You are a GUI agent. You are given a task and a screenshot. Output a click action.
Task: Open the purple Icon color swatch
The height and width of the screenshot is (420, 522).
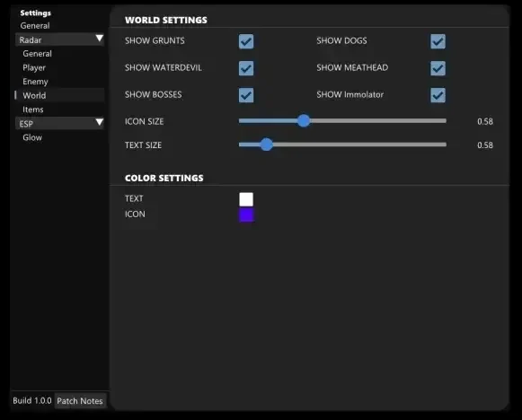click(246, 214)
